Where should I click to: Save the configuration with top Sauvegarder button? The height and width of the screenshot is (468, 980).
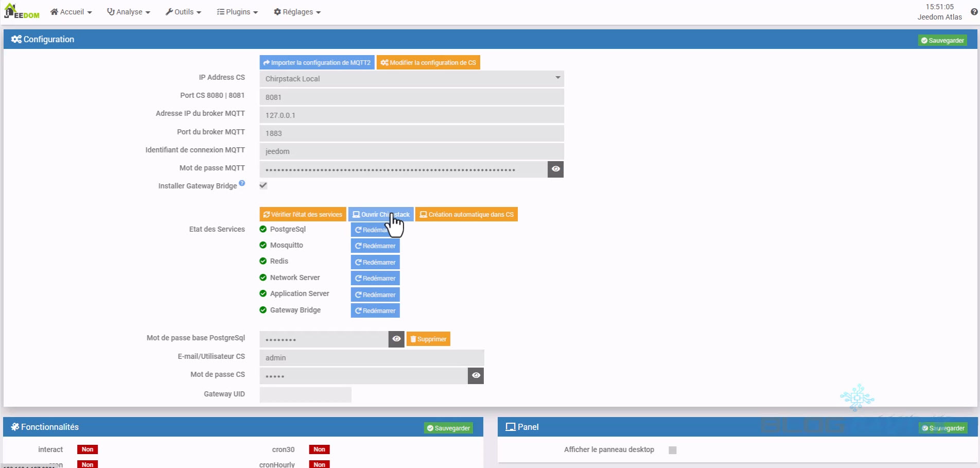pos(942,41)
